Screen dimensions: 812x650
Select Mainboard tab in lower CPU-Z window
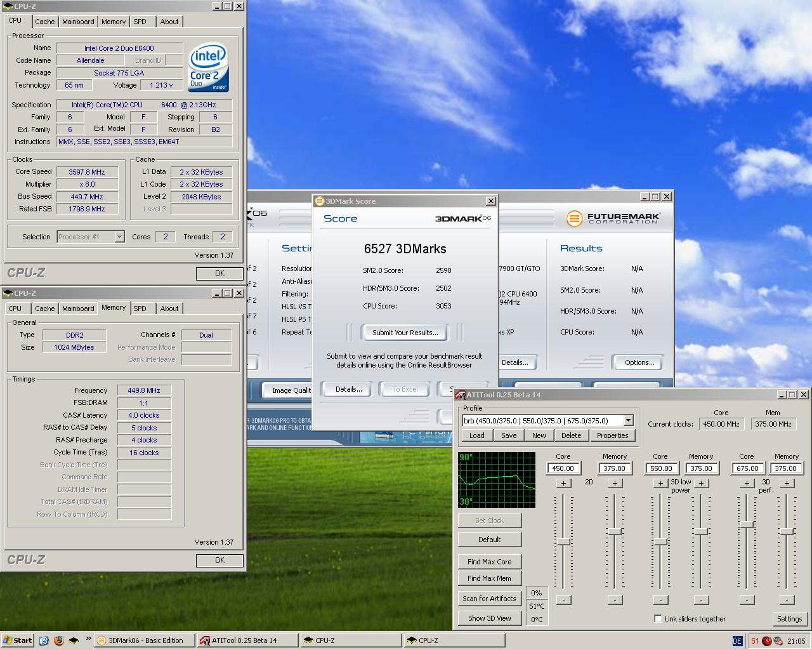pyautogui.click(x=78, y=308)
